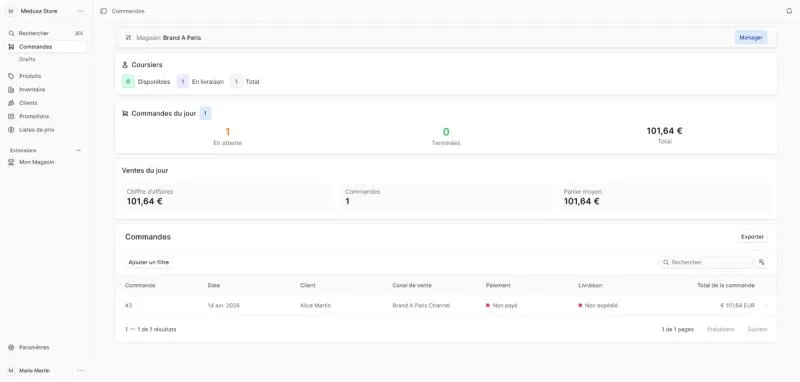Click the Total de la commande header
This screenshot has height=382, width=800.
tap(726, 286)
